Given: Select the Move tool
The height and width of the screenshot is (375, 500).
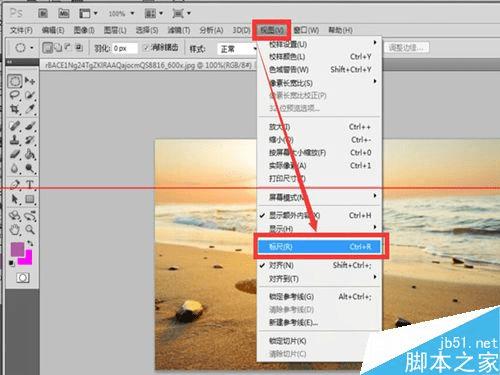Looking at the screenshot, I should pos(30,81).
